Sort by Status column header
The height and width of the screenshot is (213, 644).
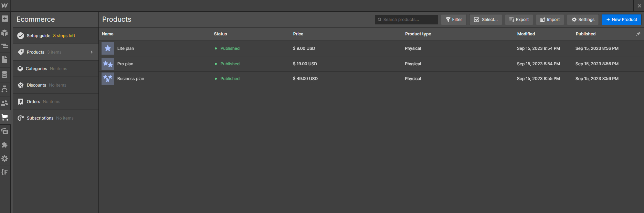[x=220, y=34]
